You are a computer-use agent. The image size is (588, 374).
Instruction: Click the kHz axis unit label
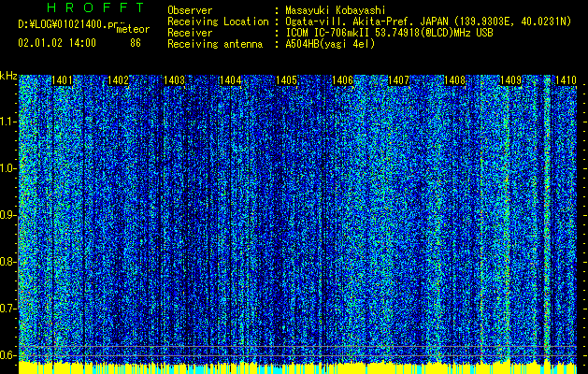(x=8, y=76)
